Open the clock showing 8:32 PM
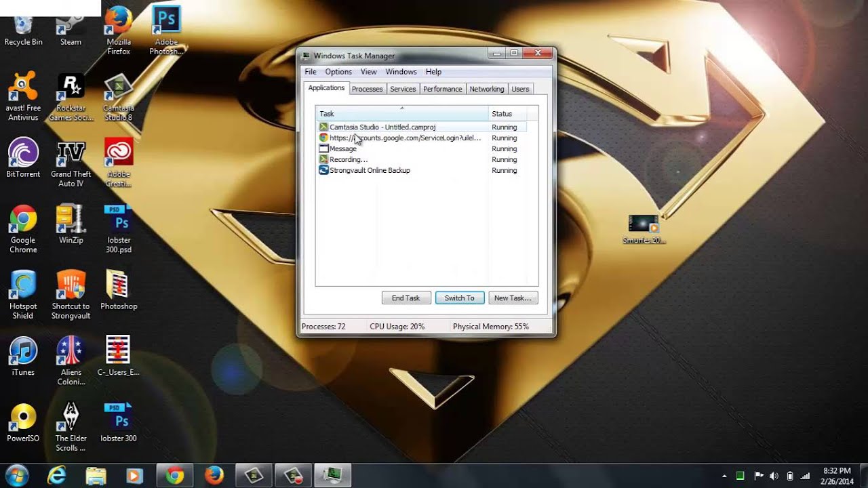The height and width of the screenshot is (488, 868). point(837,476)
